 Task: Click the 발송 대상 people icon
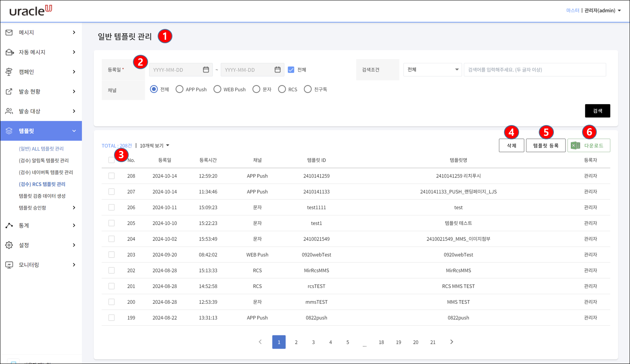9,111
